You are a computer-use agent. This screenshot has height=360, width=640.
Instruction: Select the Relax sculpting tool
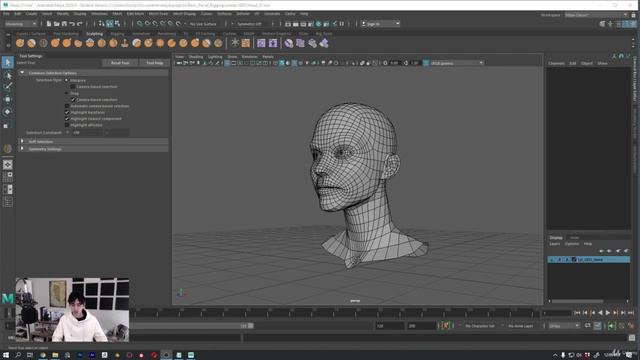point(43,43)
